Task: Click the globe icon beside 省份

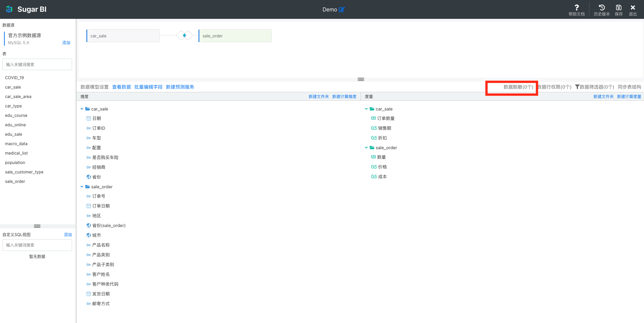Action: pyautogui.click(x=89, y=177)
